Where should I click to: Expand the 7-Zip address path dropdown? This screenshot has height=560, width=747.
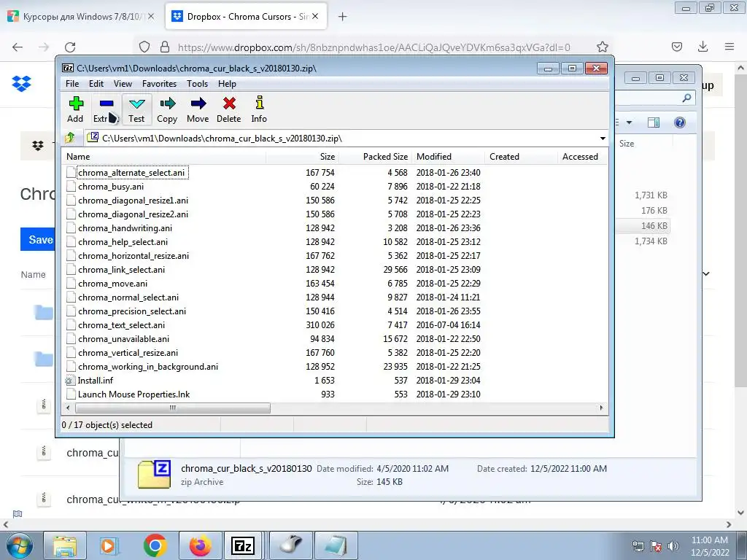(x=603, y=139)
